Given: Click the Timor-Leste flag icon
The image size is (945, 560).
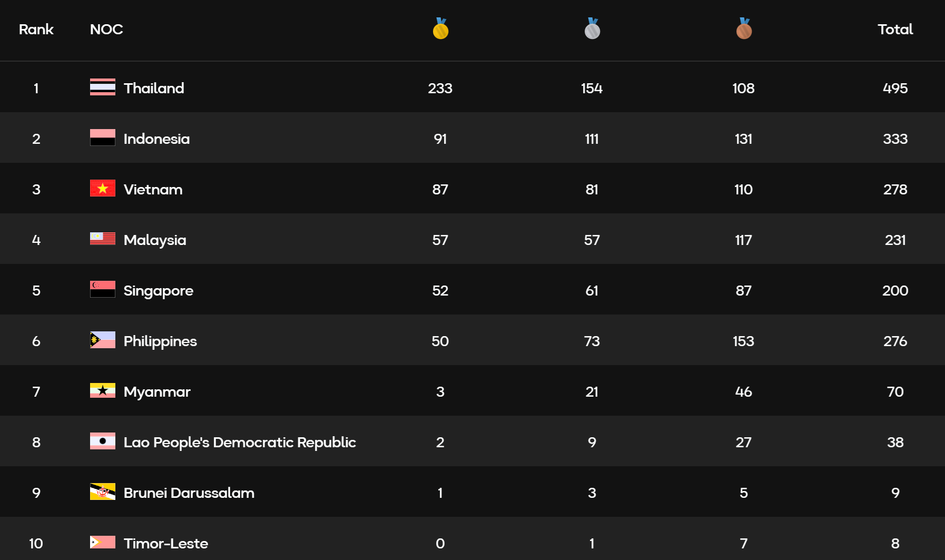Looking at the screenshot, I should [x=103, y=542].
